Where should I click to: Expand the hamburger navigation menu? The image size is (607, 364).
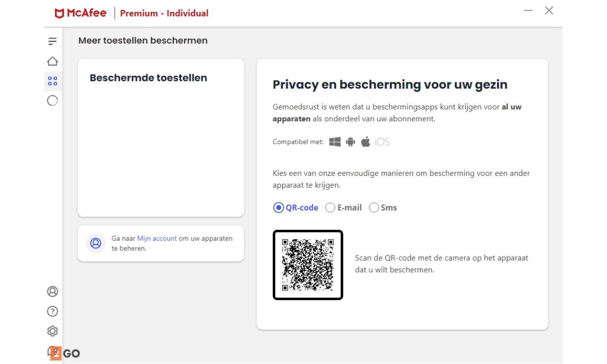click(52, 41)
